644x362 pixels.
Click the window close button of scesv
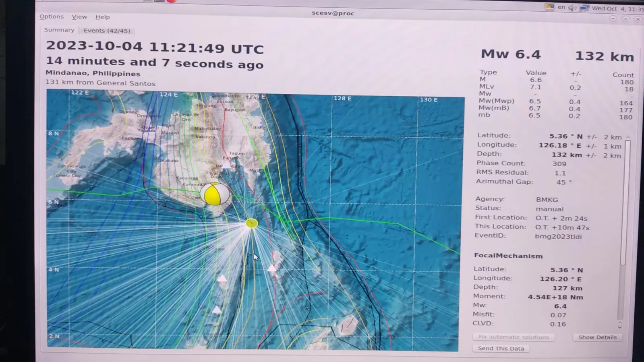pos(638,19)
